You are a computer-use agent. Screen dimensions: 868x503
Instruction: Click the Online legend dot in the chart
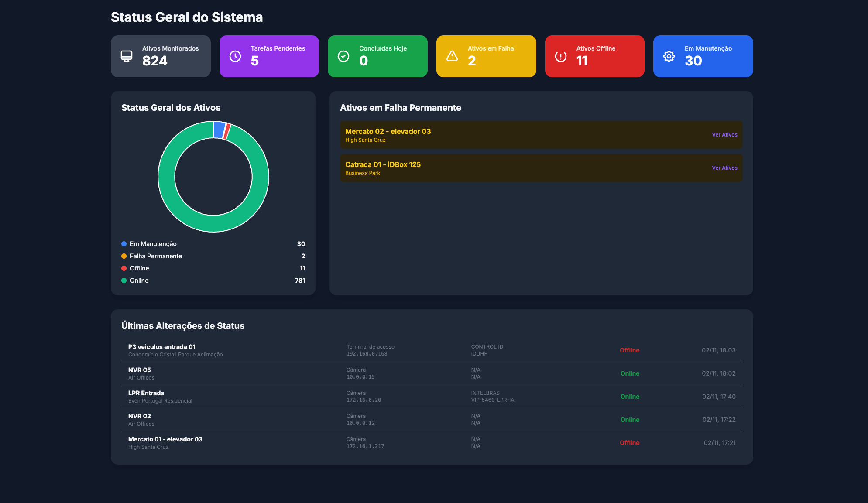pos(124,281)
